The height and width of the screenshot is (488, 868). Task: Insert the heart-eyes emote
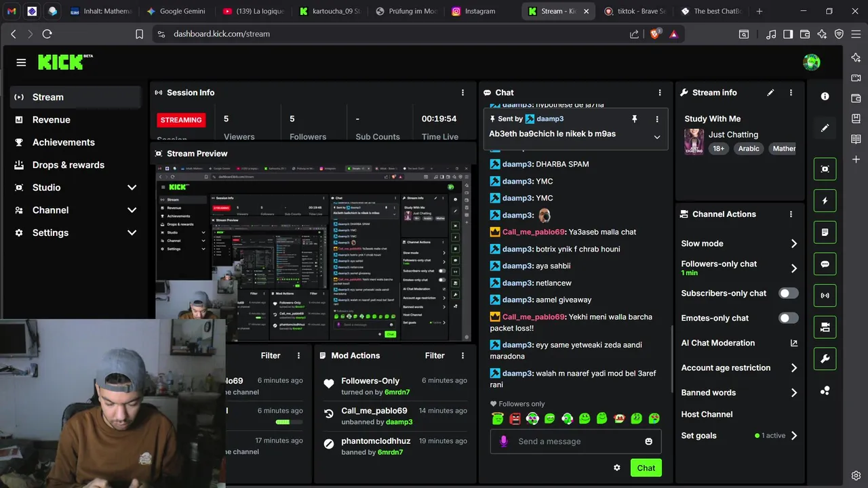[654, 419]
